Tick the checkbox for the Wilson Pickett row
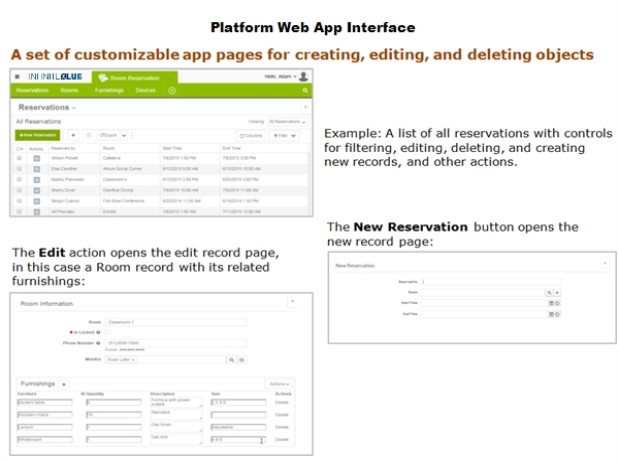Image resolution: width=619 pixels, height=460 pixels. [19, 159]
